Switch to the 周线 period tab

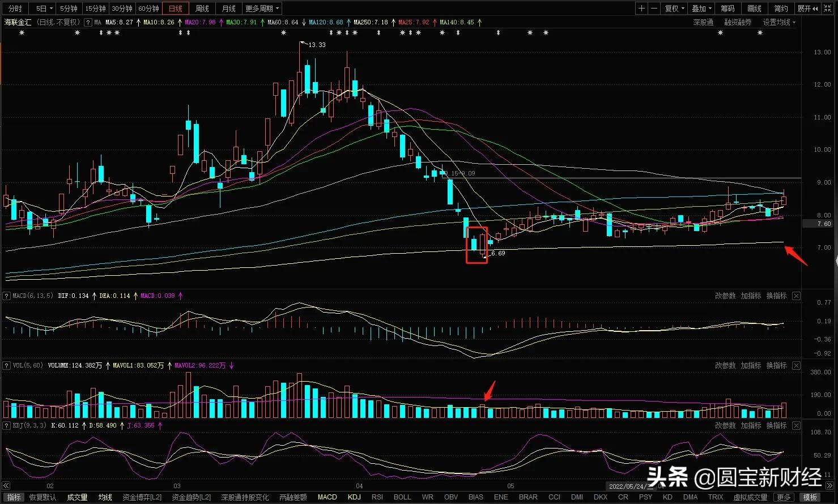point(202,8)
